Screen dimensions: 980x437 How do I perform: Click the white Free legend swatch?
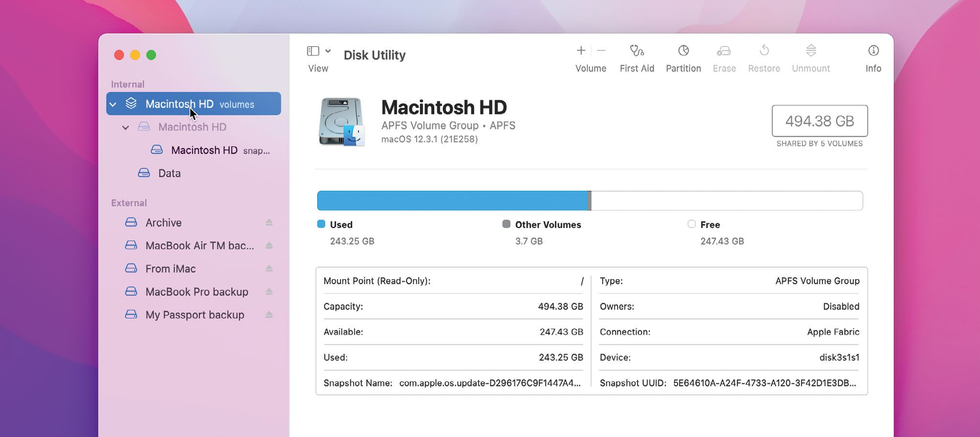point(692,224)
